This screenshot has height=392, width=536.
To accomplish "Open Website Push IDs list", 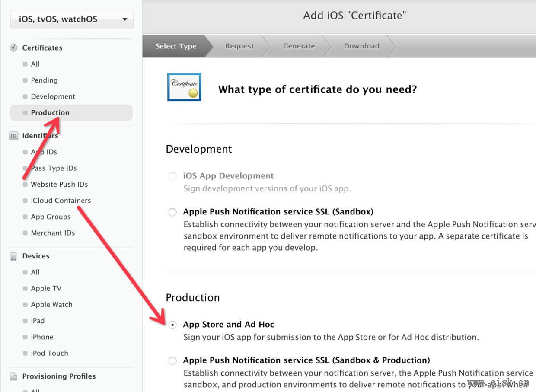I will [59, 184].
